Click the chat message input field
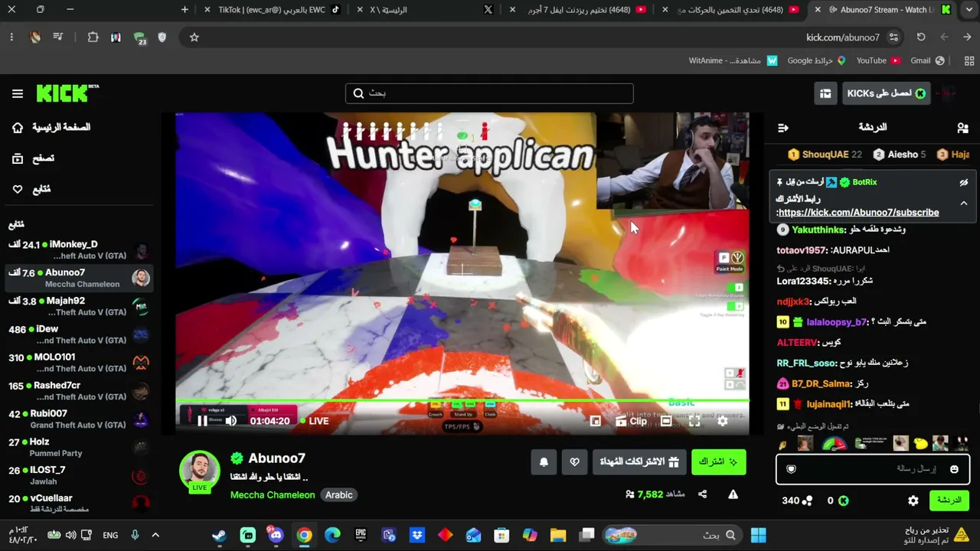The height and width of the screenshot is (551, 980). pyautogui.click(x=873, y=469)
